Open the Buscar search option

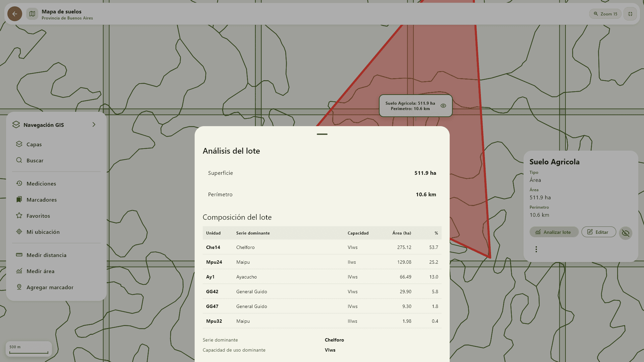pos(56,160)
